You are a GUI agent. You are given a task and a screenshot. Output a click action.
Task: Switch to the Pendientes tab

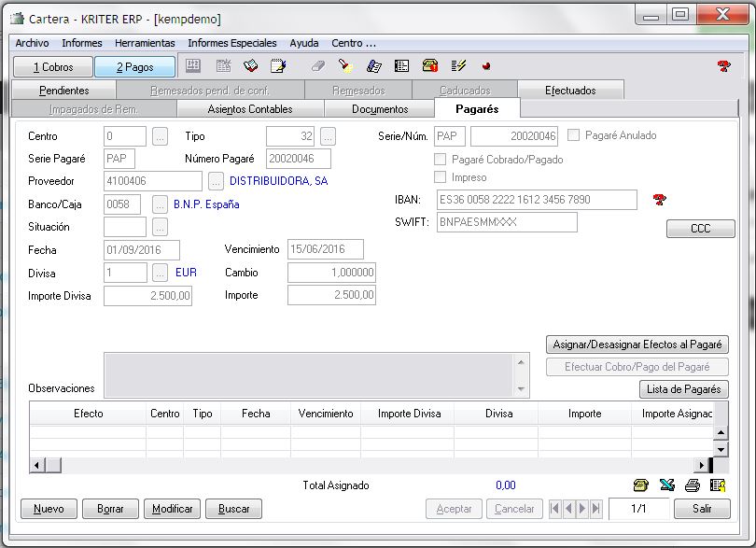click(63, 91)
